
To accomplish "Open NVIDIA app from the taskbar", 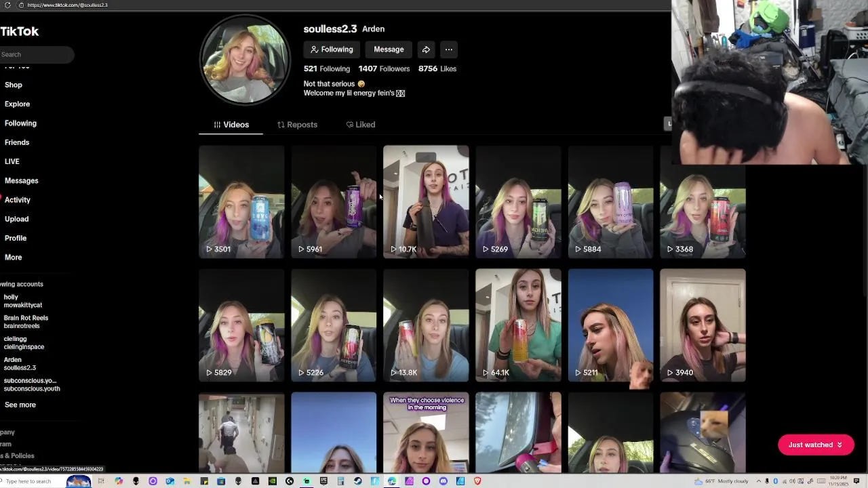I will tap(273, 481).
